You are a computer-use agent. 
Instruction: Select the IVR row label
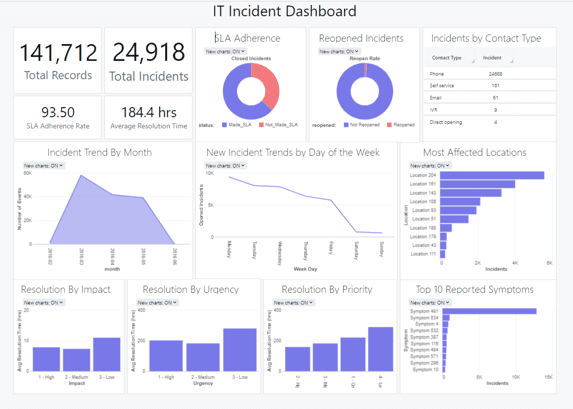click(433, 110)
